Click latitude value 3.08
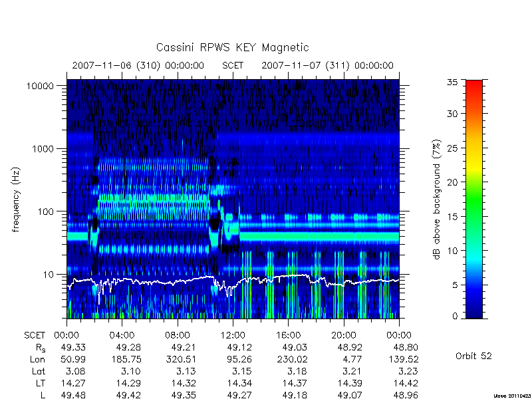This screenshot has width=532, height=399. click(x=76, y=372)
